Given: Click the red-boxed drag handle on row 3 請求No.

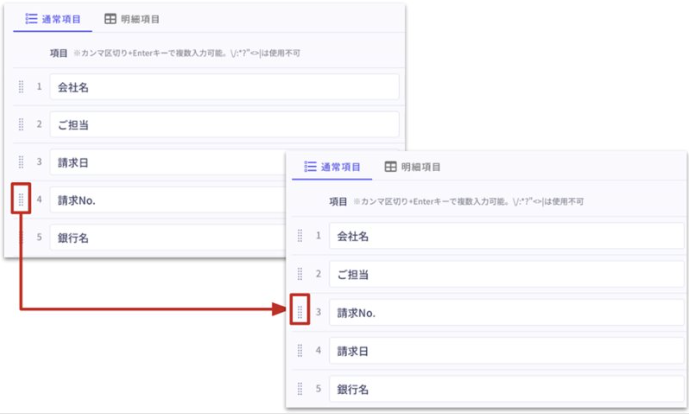Looking at the screenshot, I should click(x=299, y=313).
